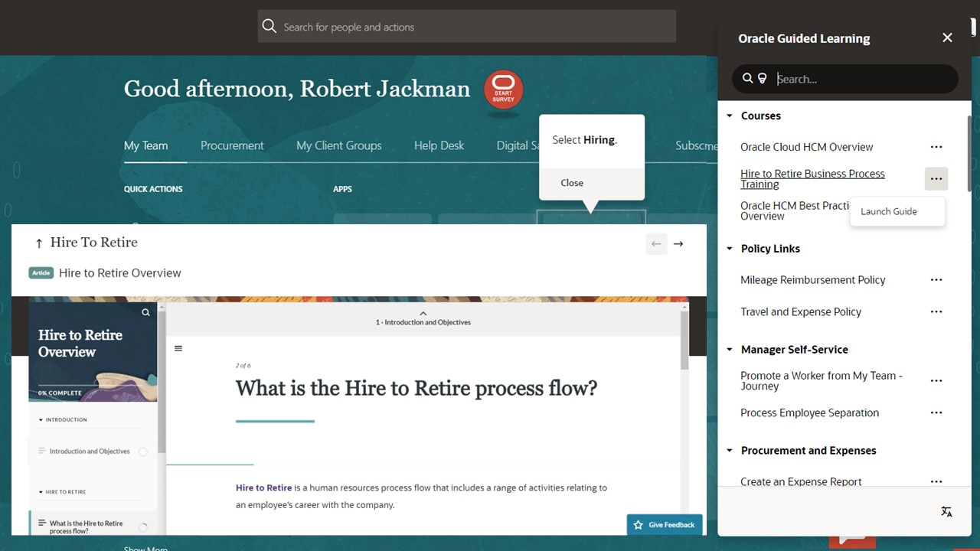This screenshot has height=551, width=980.
Task: Open the Mileage Reimbursement Policy link
Action: [813, 280]
